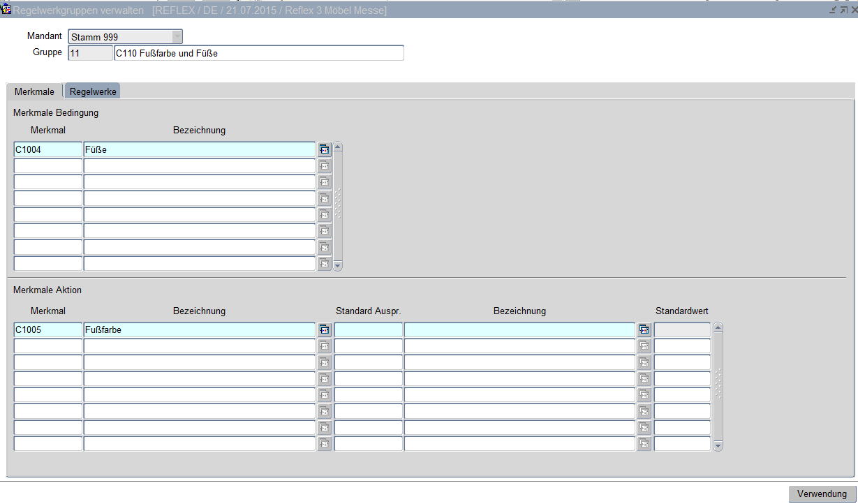Image resolution: width=858 pixels, height=504 pixels.
Task: Expand the Mandant dropdown Stamm 999
Action: click(x=177, y=37)
